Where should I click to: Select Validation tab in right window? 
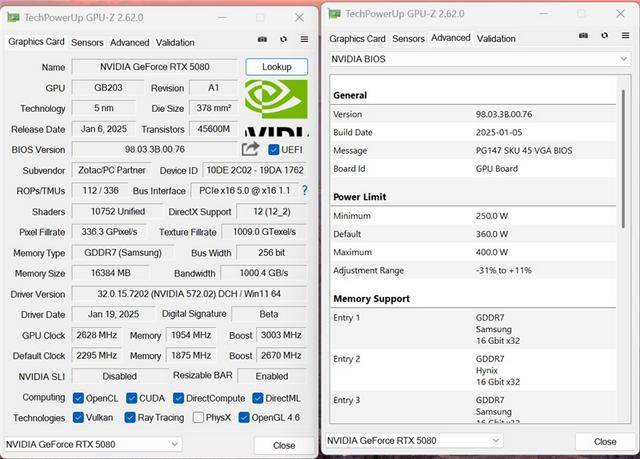point(496,39)
